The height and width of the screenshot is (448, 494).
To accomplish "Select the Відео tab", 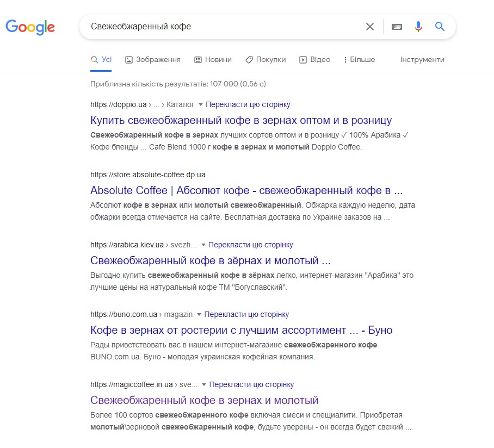I will (x=315, y=60).
